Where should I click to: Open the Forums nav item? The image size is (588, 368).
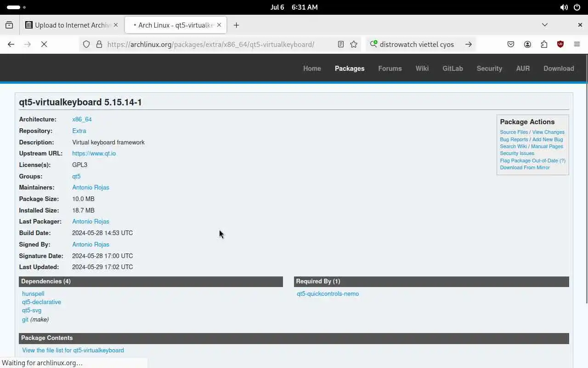[390, 69]
